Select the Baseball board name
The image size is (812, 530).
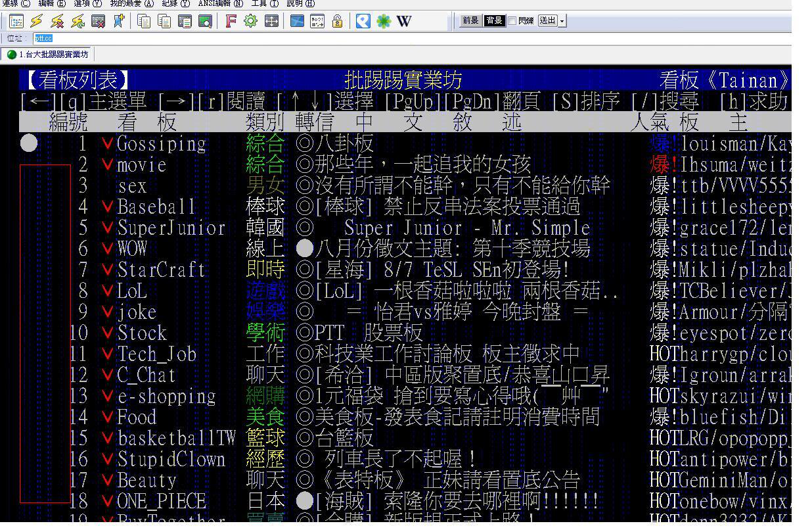(x=156, y=207)
